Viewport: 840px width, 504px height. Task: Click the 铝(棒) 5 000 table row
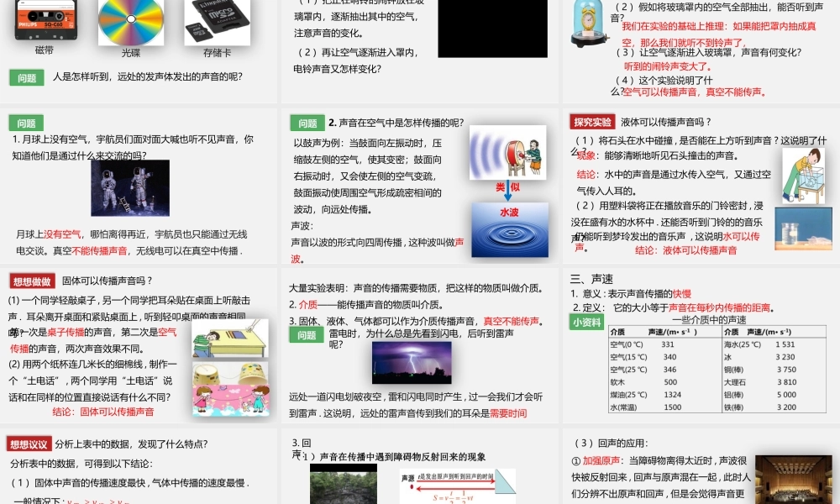coord(774,395)
